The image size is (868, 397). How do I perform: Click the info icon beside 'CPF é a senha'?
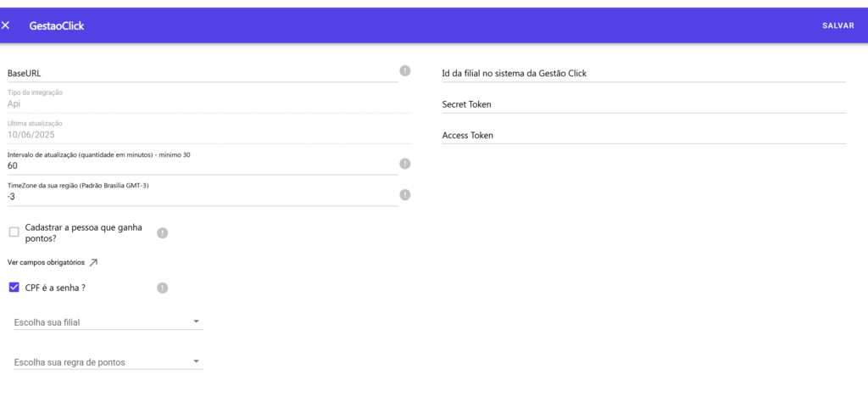[163, 288]
